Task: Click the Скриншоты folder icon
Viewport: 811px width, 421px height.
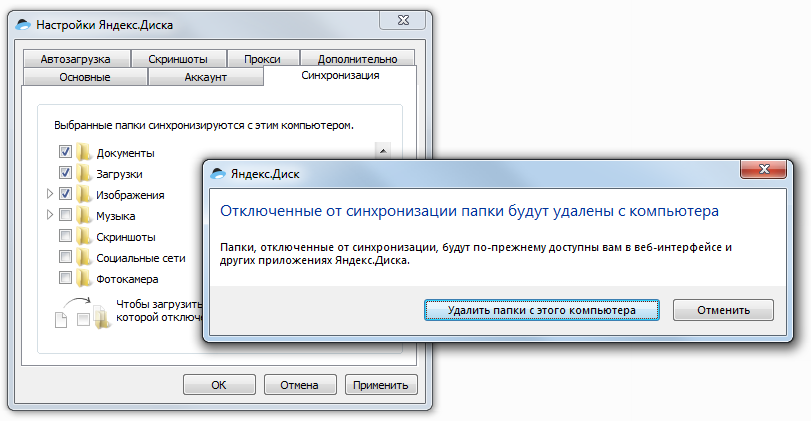Action: tap(84, 236)
